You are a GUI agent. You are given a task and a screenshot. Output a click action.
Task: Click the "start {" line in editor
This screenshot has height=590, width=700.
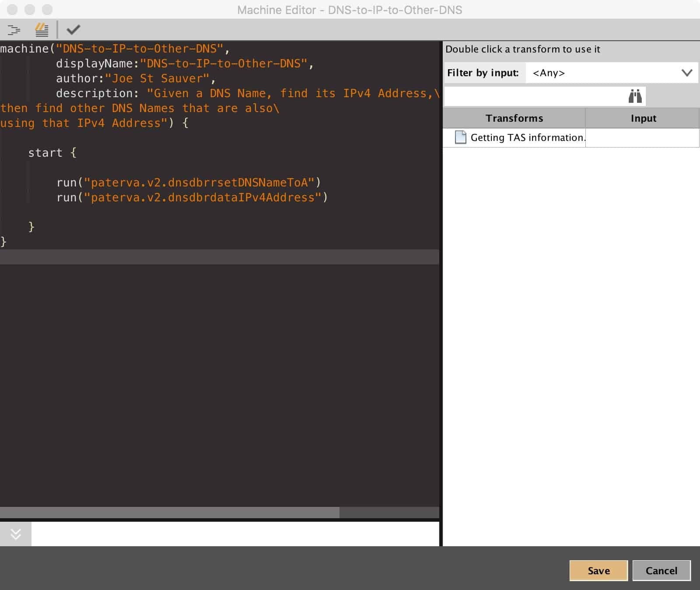pyautogui.click(x=52, y=153)
